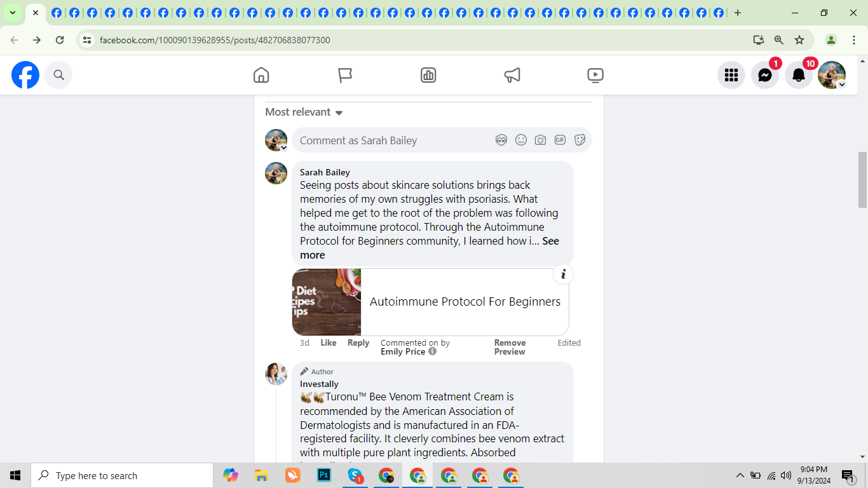868x488 pixels.
Task: Open Photoshop from the taskbar
Action: (x=324, y=475)
